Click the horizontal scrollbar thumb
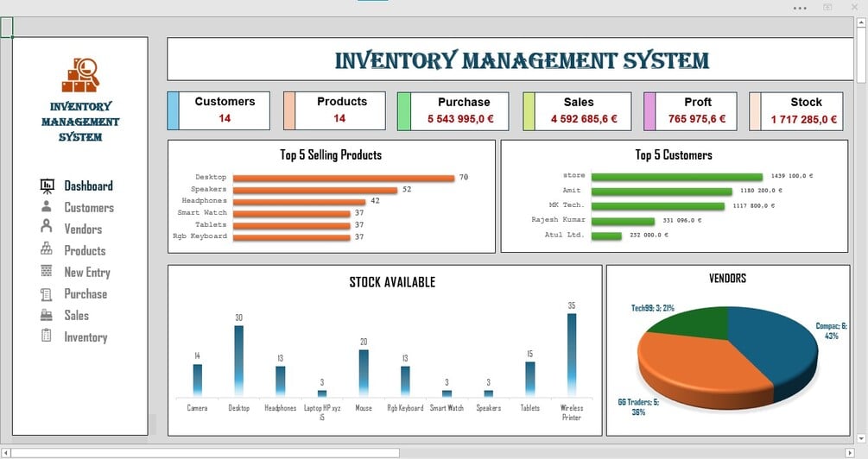868x459 pixels. (205, 453)
